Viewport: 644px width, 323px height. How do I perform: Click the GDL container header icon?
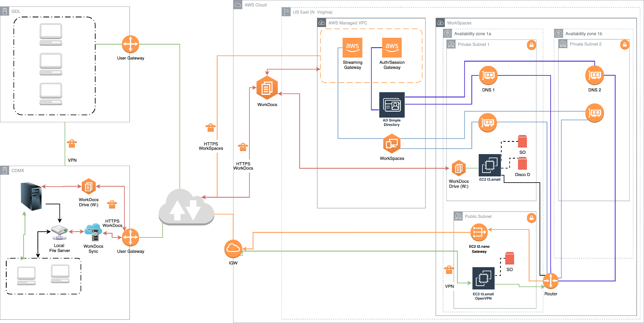pos(5,11)
